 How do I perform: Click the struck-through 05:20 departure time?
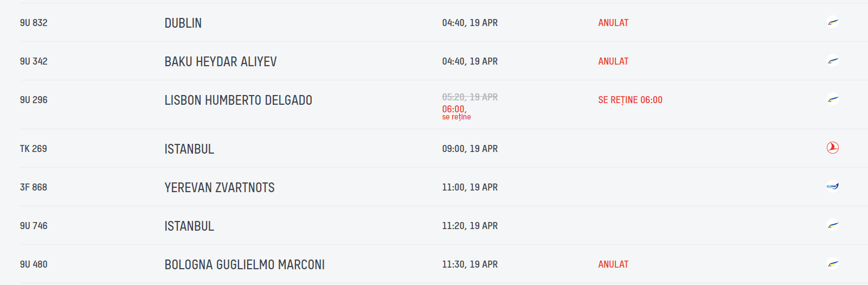click(470, 97)
